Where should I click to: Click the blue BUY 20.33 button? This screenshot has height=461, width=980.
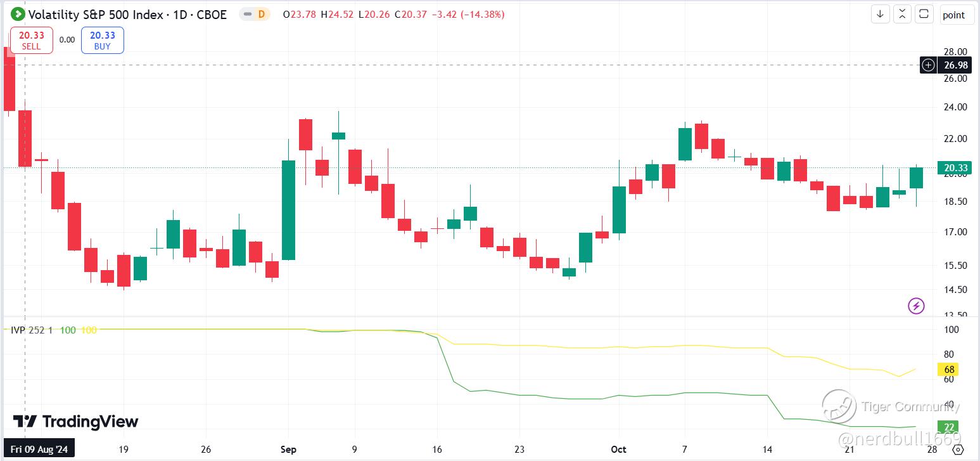[x=102, y=41]
